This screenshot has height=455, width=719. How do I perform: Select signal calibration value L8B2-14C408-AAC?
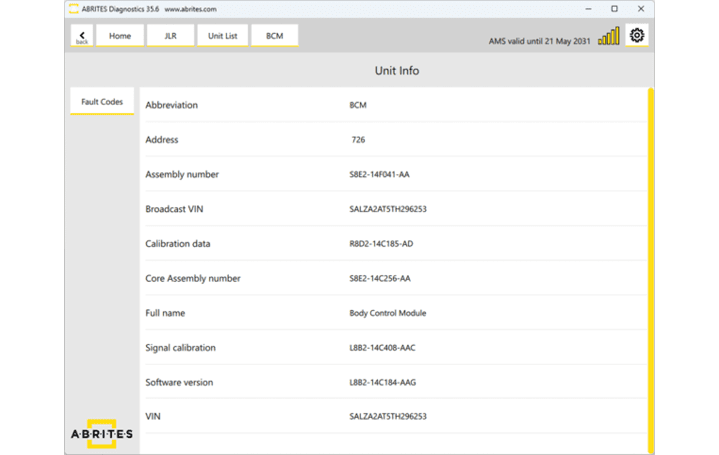(382, 348)
